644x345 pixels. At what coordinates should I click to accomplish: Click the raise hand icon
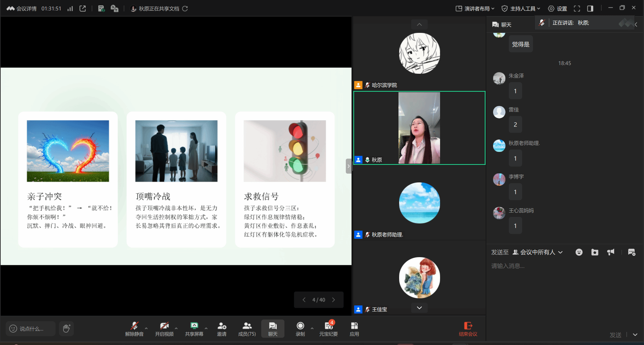pyautogui.click(x=66, y=329)
